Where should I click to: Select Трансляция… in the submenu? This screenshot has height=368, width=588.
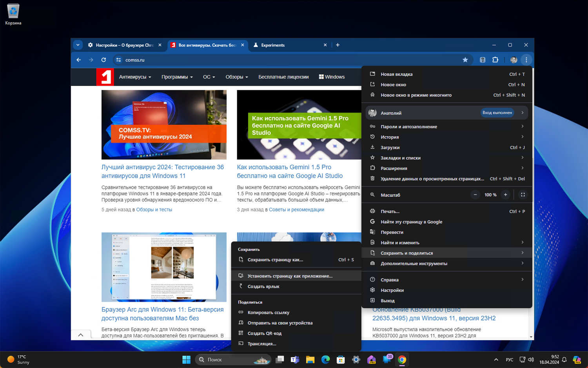pos(296,344)
